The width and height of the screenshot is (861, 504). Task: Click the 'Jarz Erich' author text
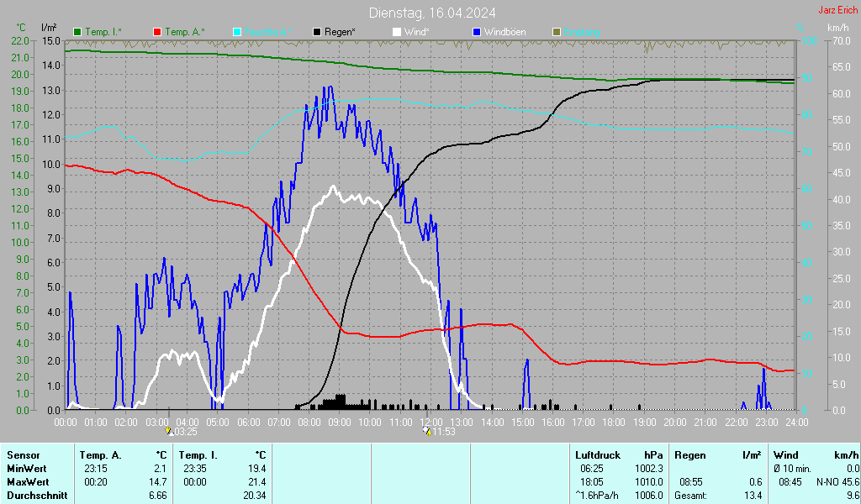[x=838, y=10]
